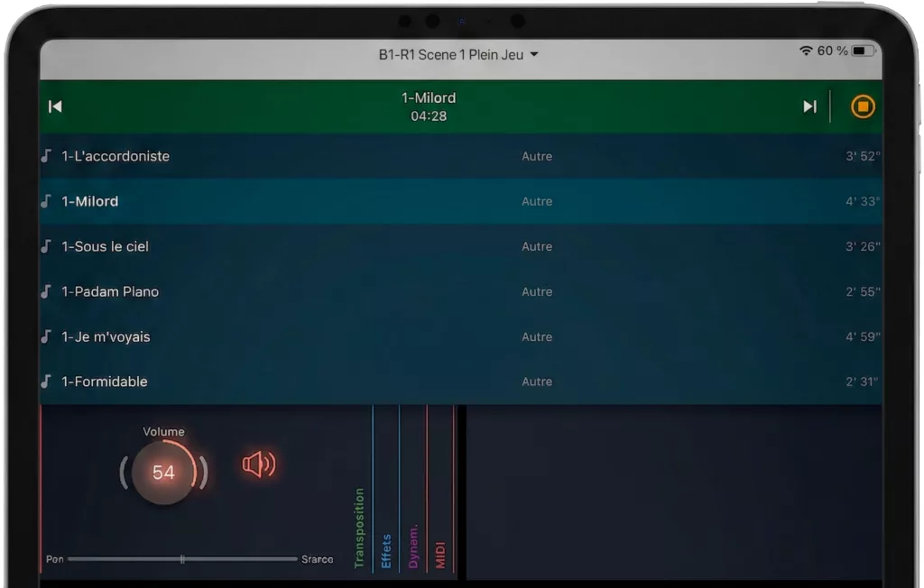
Task: Click the Volume knob showing 54
Action: click(163, 473)
